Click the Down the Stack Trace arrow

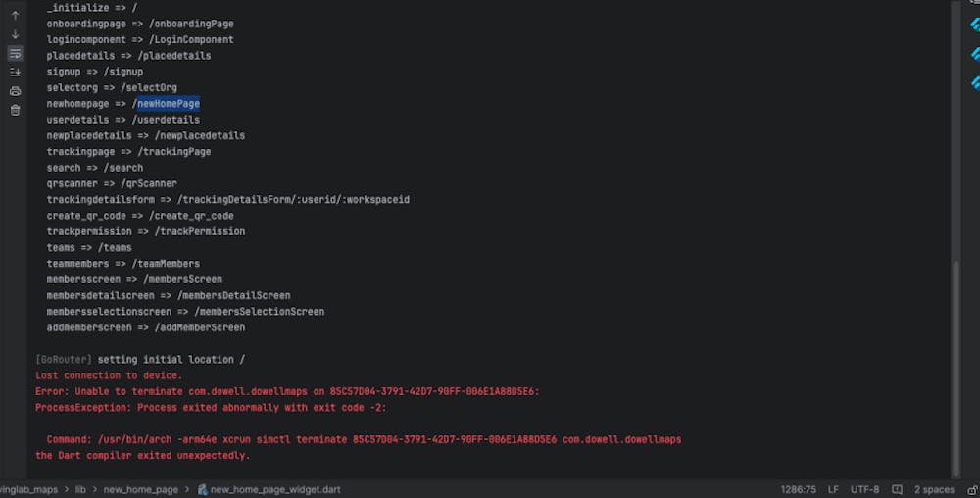click(x=15, y=34)
